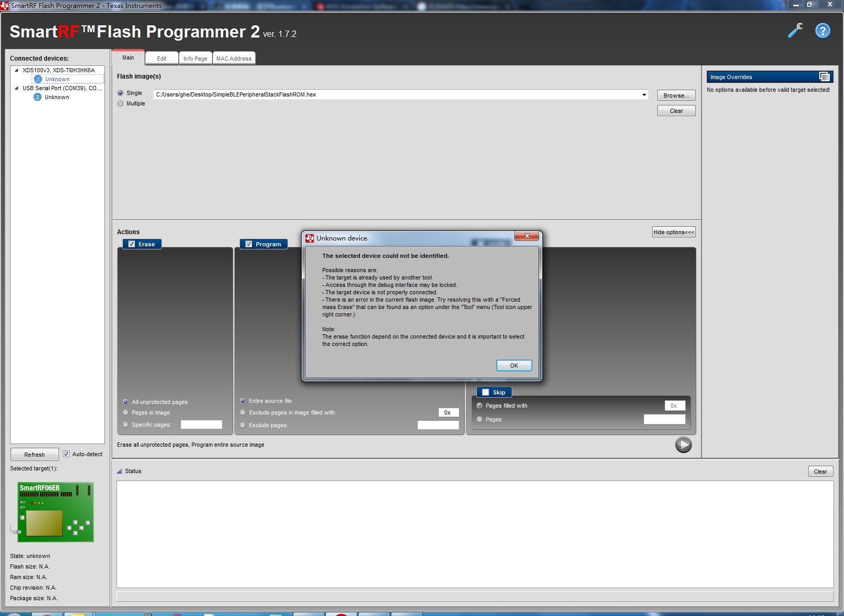This screenshot has width=844, height=616.
Task: Click the Specific pages input field
Action: point(202,425)
